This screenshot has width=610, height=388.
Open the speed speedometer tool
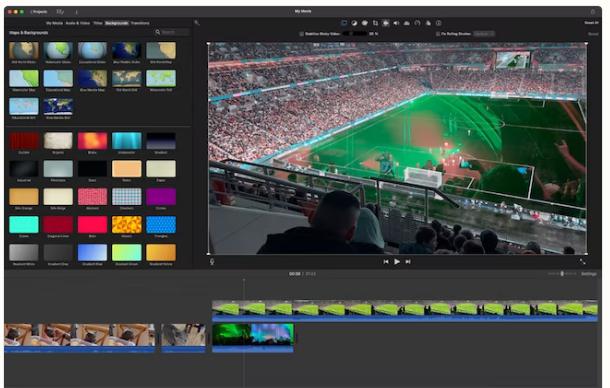tap(417, 23)
